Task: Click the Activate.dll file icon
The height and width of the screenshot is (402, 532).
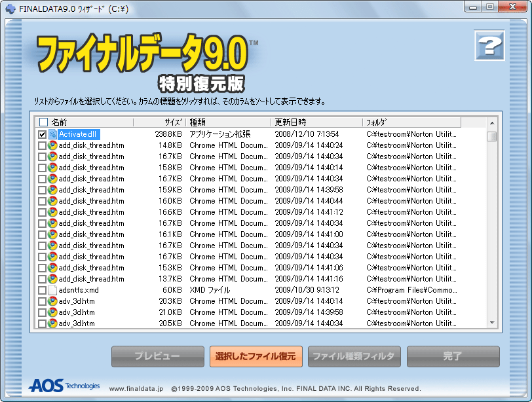Action: [52, 134]
